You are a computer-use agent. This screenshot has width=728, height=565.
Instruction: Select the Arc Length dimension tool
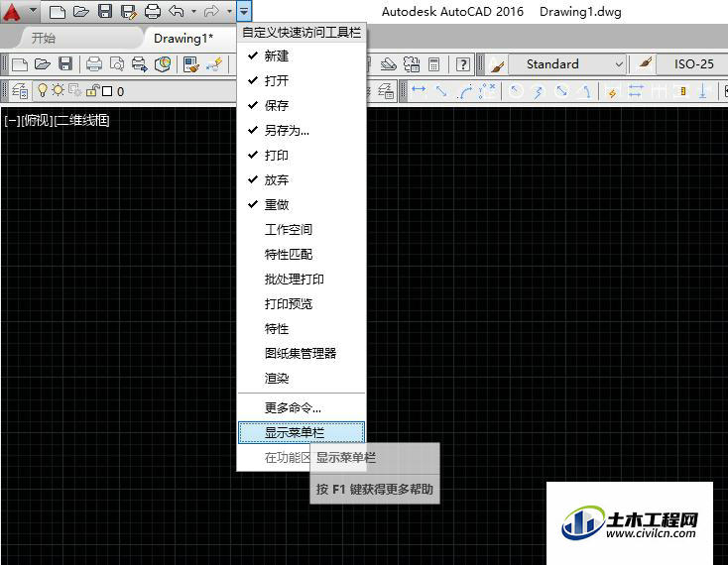pyautogui.click(x=465, y=91)
